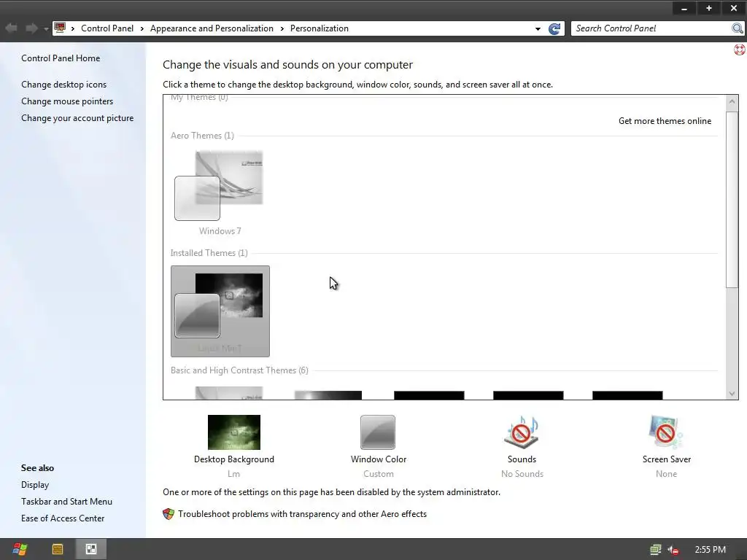Select the Windows 7 Aero theme
Image resolution: width=747 pixels, height=560 pixels.
[x=220, y=192]
